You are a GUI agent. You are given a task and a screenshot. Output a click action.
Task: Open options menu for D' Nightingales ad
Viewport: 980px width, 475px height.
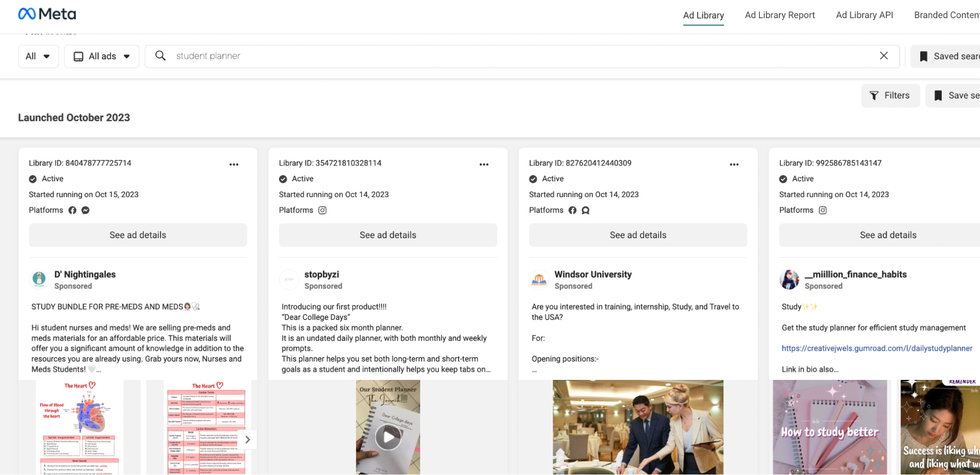[x=234, y=165]
